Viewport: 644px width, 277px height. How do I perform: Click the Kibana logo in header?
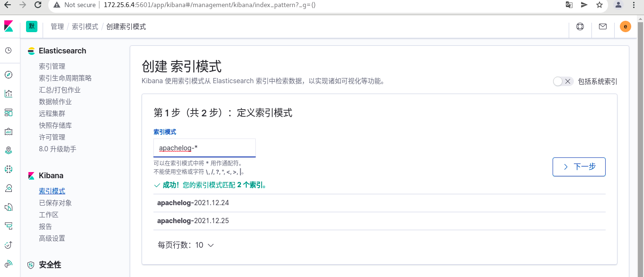tap(9, 26)
